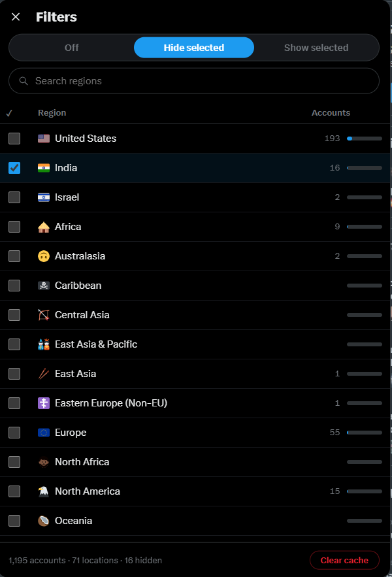Screen dimensions: 392x577
Task: Tick the Africa checkbox
Action: point(14,227)
